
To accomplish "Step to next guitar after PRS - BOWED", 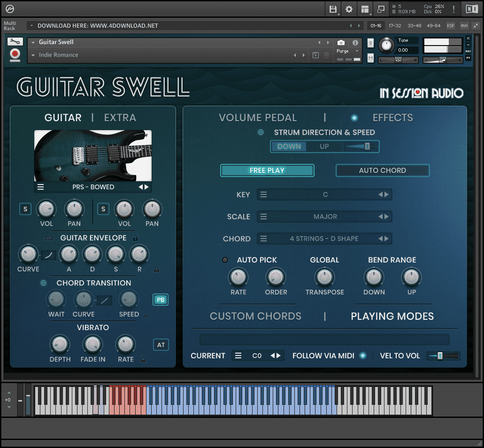I will click(146, 187).
